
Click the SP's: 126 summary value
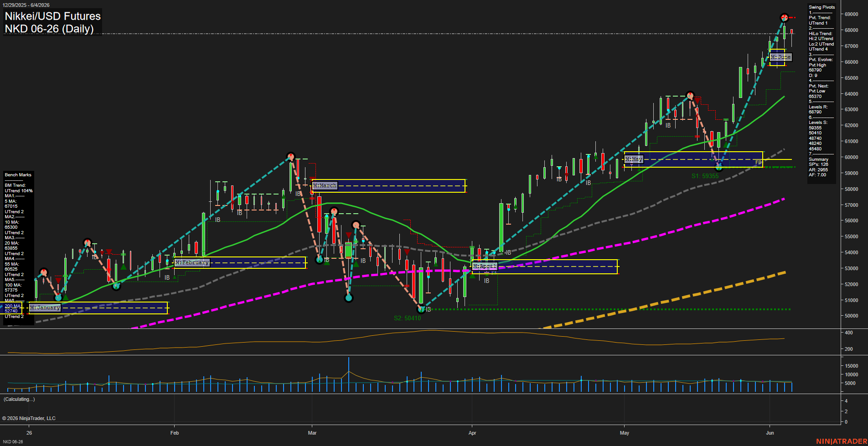818,164
